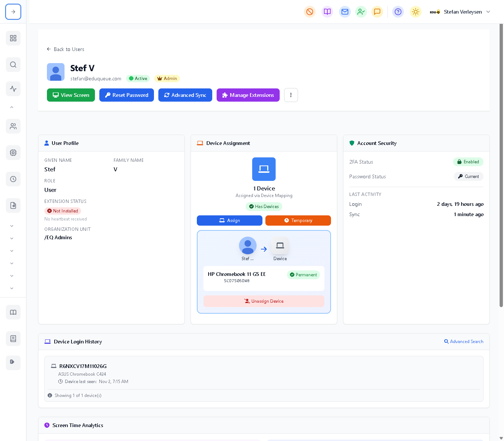Image resolution: width=504 pixels, height=441 pixels.
Task: Open the help question mark icon
Action: (x=398, y=12)
